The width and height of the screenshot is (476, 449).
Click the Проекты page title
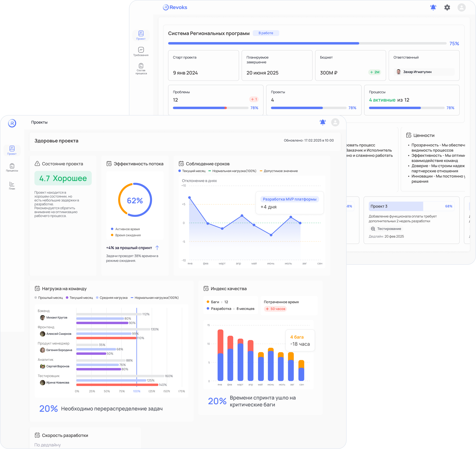tap(39, 122)
